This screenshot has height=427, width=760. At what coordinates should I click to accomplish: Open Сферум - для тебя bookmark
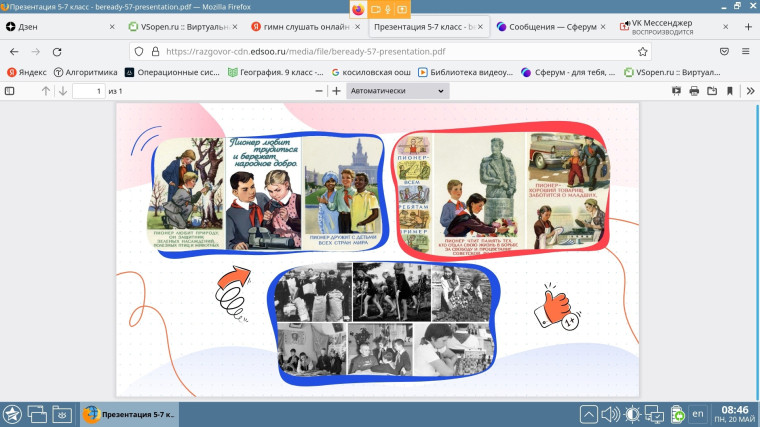click(x=568, y=72)
